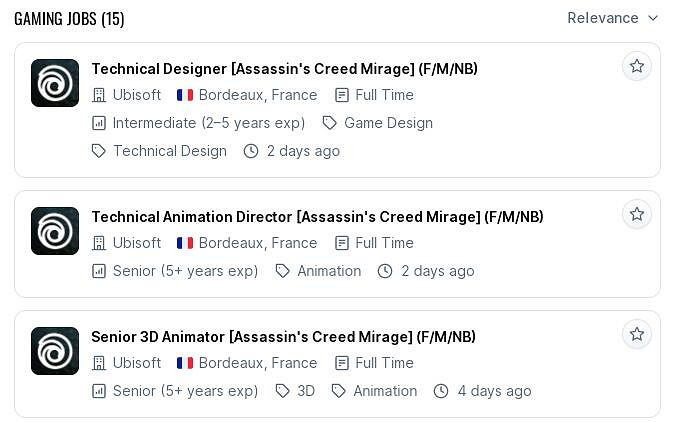Click the Technical Design tag
Image resolution: width=675 pixels, height=422 pixels.
tap(169, 151)
